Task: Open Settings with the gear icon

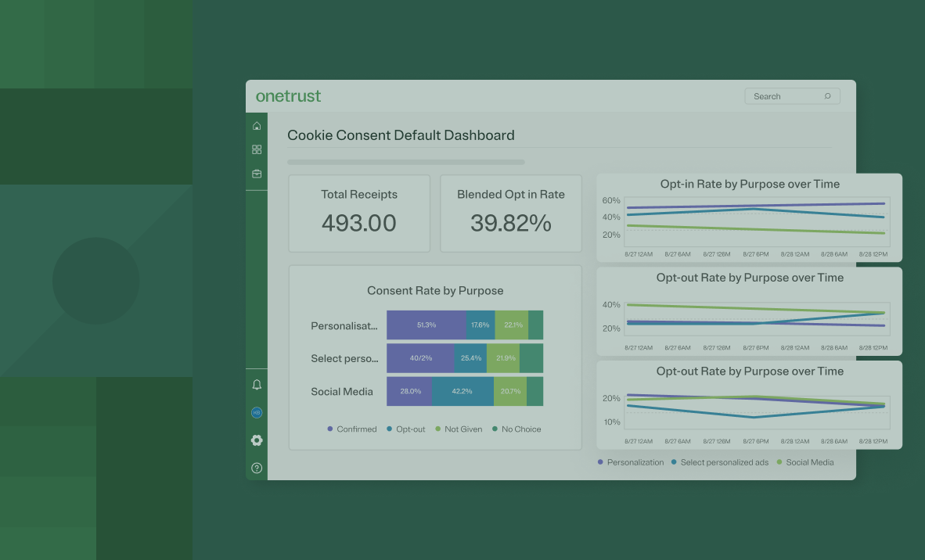Action: (x=256, y=440)
